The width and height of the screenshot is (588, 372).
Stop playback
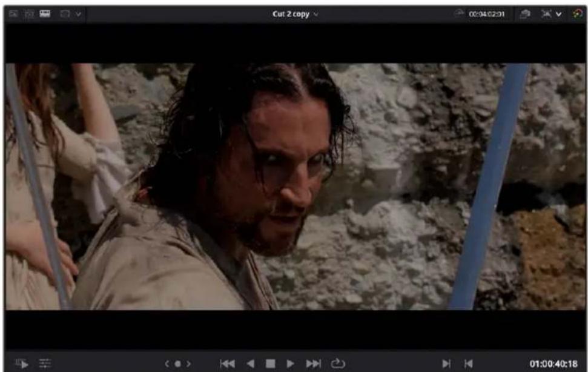tap(270, 364)
